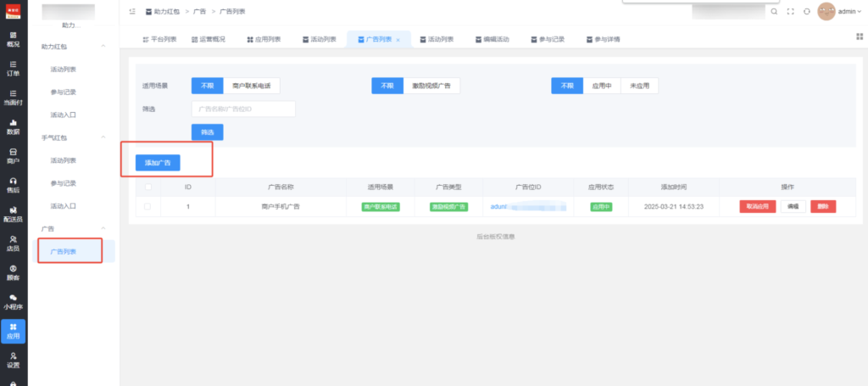Image resolution: width=868 pixels, height=386 pixels.
Task: Click the 数据 (Data) sidebar icon
Action: (13, 126)
